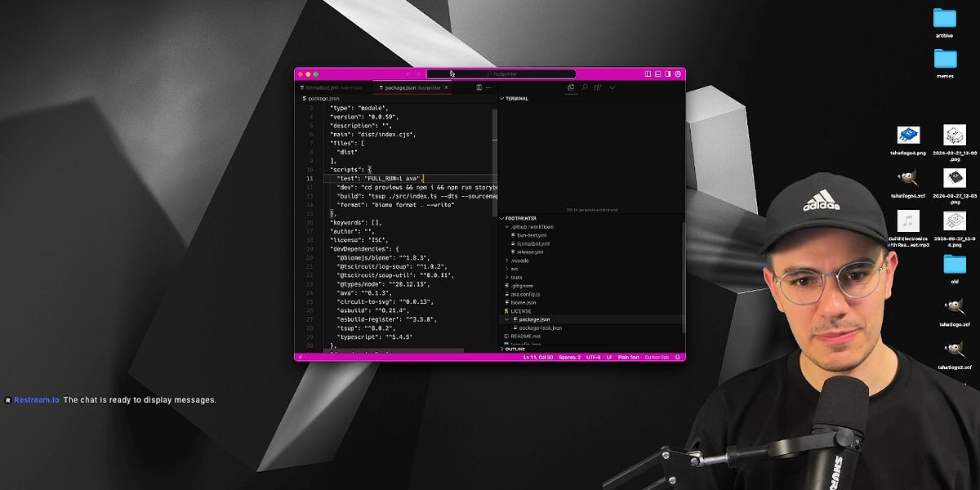Open package-lock.json file
The width and height of the screenshot is (980, 490).
[x=539, y=327]
